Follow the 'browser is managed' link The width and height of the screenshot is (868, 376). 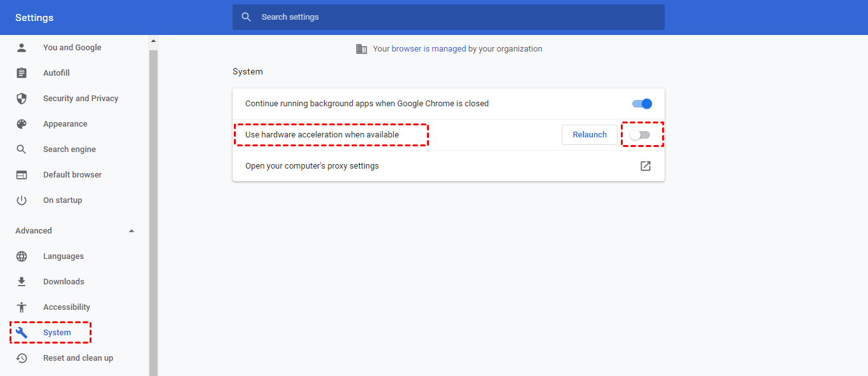429,49
